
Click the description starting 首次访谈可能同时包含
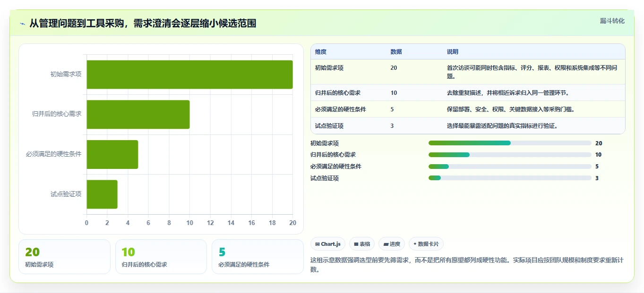click(x=532, y=72)
